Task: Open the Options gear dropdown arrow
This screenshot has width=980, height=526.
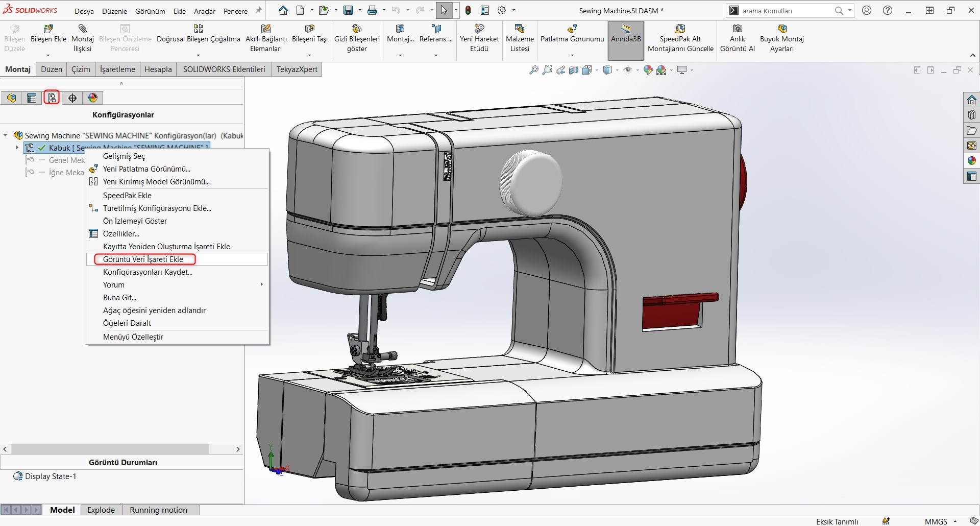Action: point(513,10)
